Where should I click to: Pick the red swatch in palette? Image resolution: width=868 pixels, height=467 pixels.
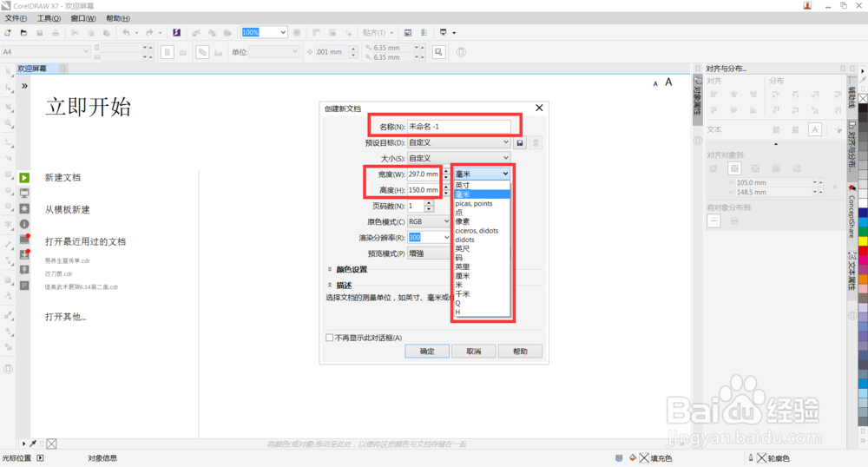point(863,251)
